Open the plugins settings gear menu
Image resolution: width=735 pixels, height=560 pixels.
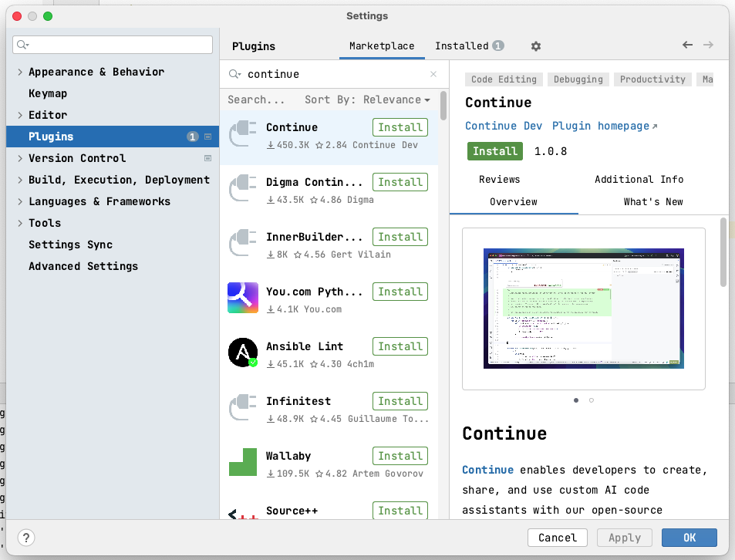(535, 46)
